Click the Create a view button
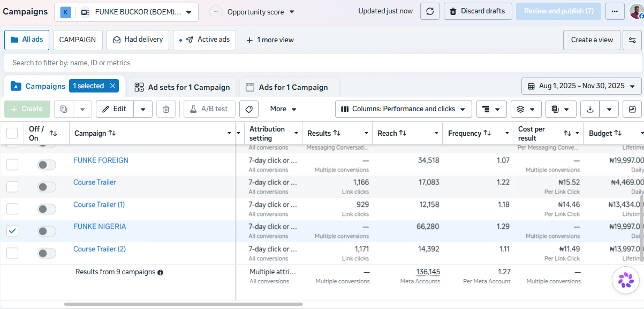The width and height of the screenshot is (644, 309). tap(592, 40)
